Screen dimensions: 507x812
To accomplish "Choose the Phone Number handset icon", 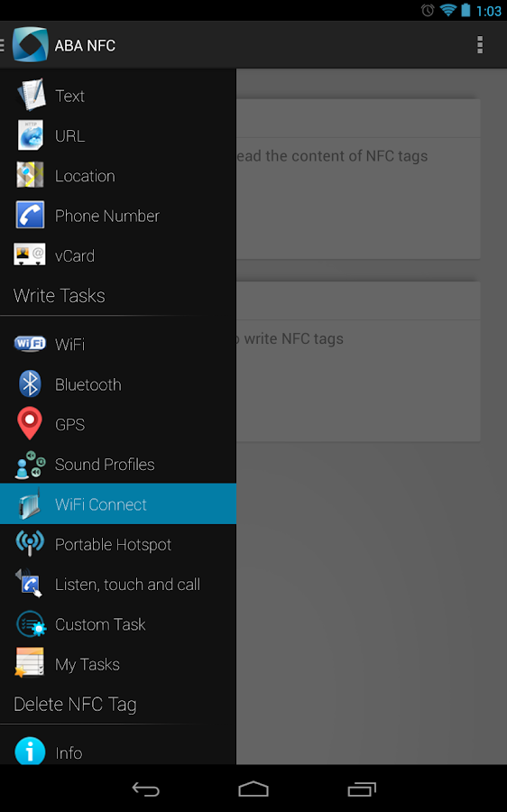I will coord(30,215).
